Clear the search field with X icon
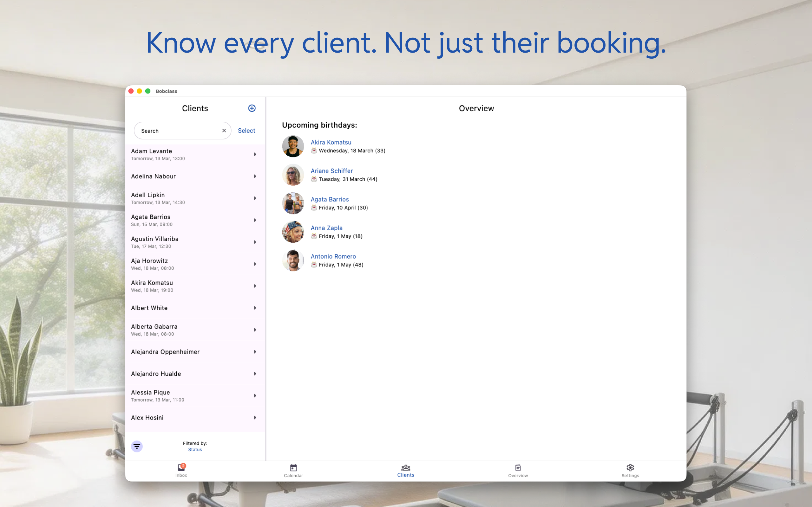This screenshot has height=507, width=812. pos(224,131)
